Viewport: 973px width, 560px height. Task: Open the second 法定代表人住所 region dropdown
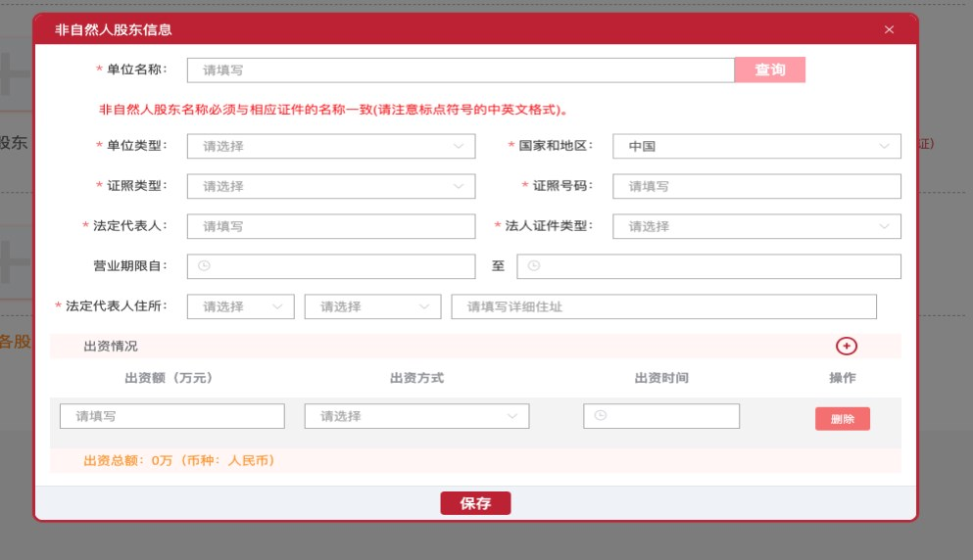372,306
